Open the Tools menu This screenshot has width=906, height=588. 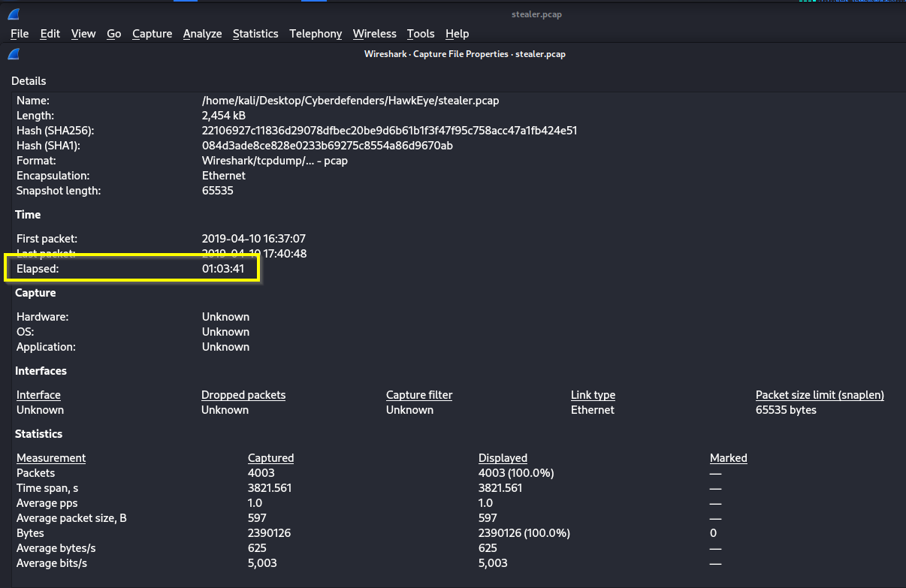[x=421, y=34]
